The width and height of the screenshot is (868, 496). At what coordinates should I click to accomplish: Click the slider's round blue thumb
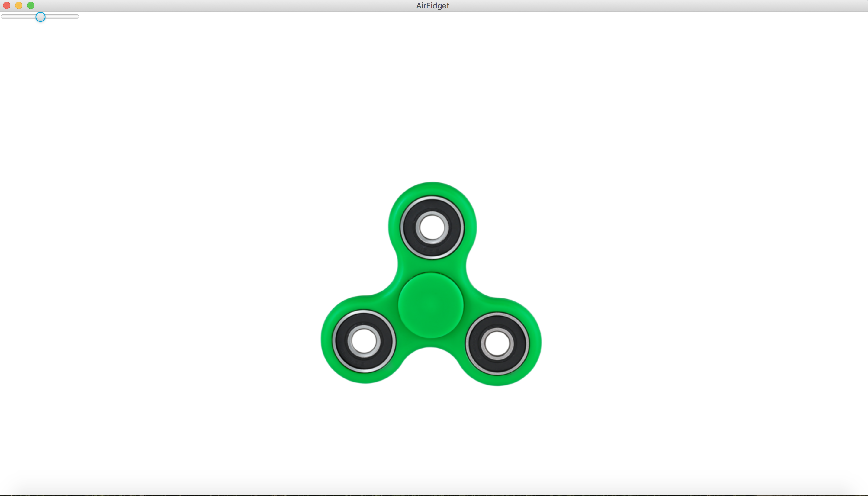[x=40, y=17]
